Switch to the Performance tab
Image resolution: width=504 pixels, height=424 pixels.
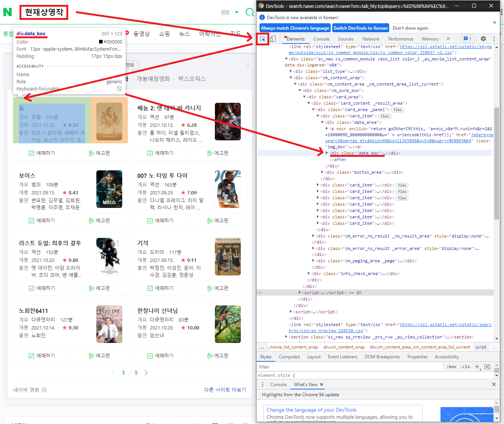point(401,39)
